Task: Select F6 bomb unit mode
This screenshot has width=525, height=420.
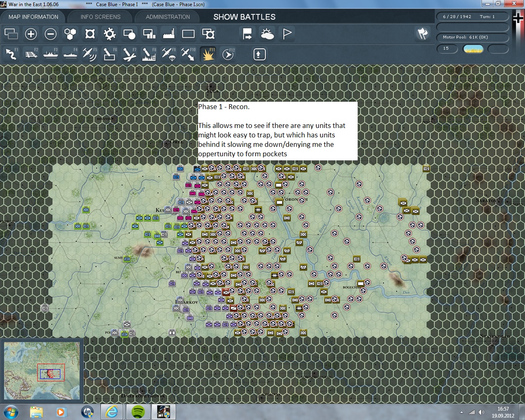Action: [x=110, y=54]
